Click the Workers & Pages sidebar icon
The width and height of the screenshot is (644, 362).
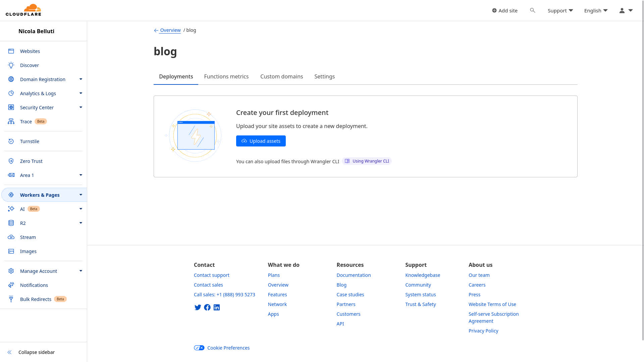point(11,195)
